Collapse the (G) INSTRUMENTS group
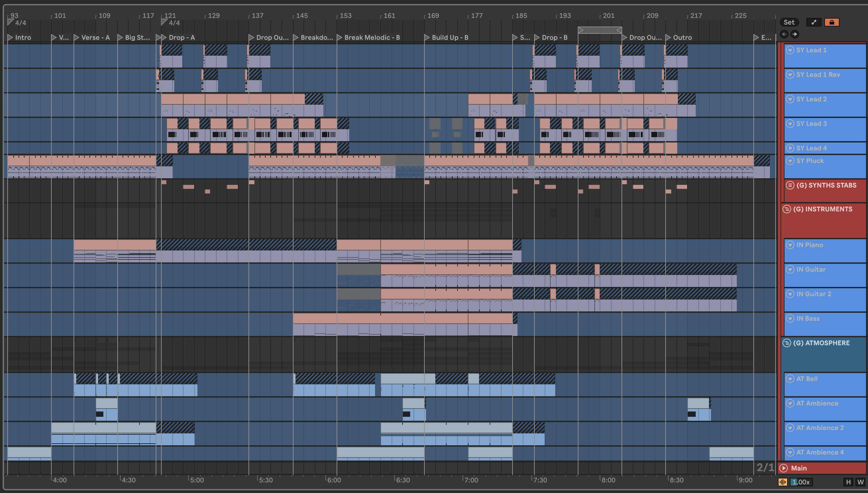 click(x=787, y=209)
